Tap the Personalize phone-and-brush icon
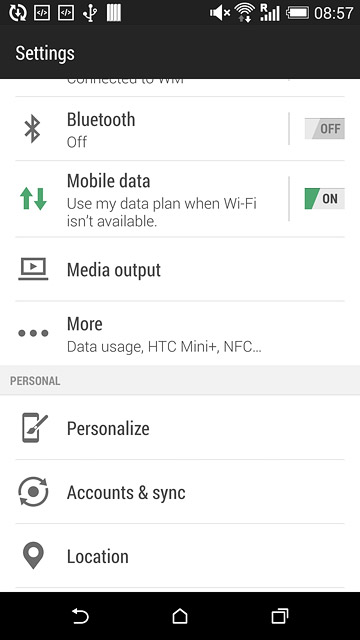This screenshot has height=640, width=360. 34,427
